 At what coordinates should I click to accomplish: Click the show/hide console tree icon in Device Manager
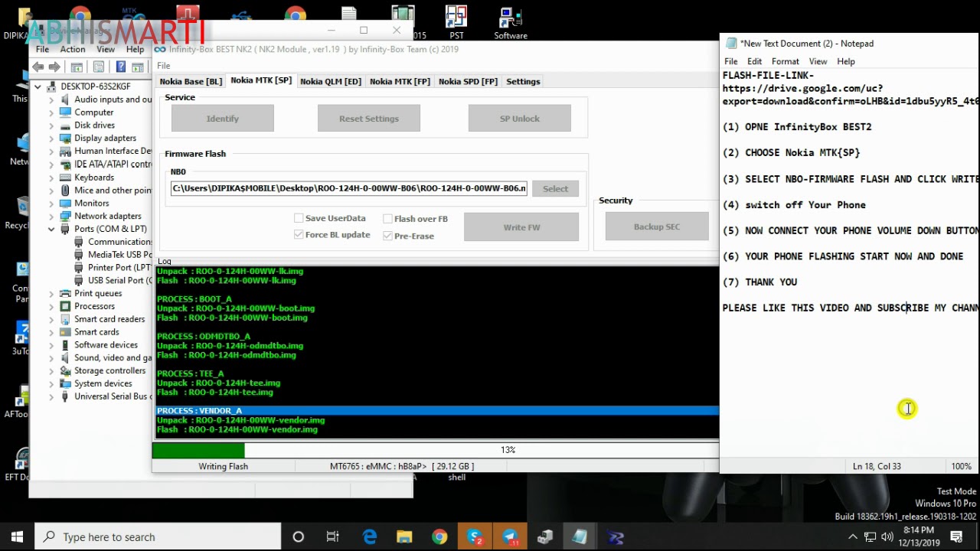tap(77, 67)
